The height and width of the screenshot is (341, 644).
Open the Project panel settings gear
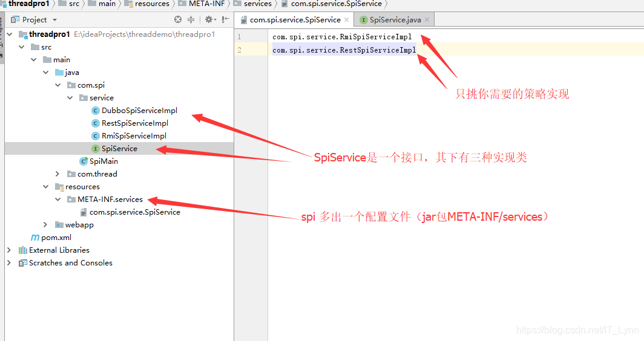(x=209, y=19)
